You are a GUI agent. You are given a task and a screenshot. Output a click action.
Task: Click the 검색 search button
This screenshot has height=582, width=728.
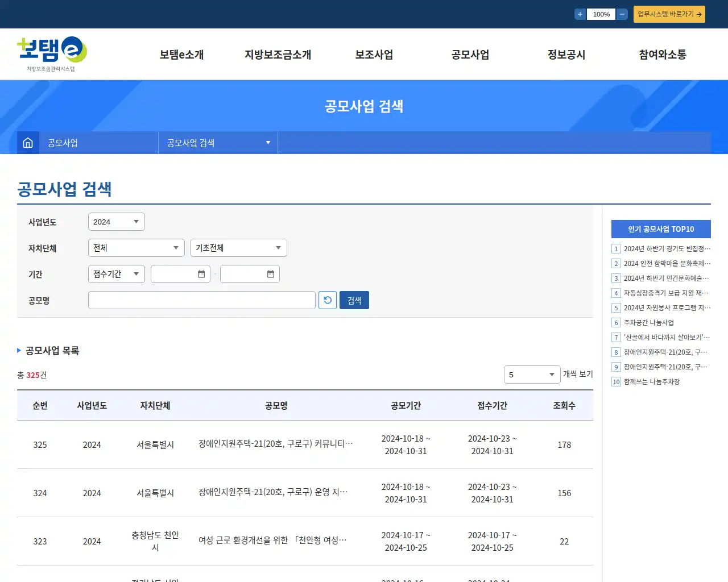tap(354, 300)
